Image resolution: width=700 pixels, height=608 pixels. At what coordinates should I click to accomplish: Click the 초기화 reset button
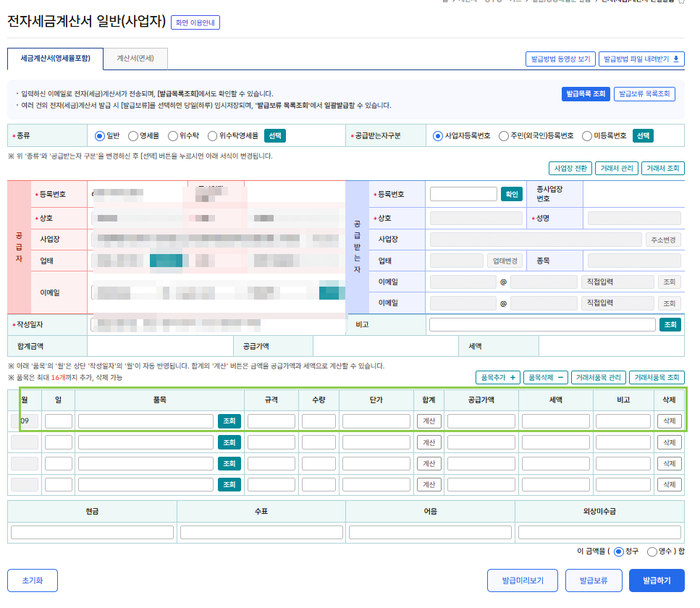click(x=33, y=580)
